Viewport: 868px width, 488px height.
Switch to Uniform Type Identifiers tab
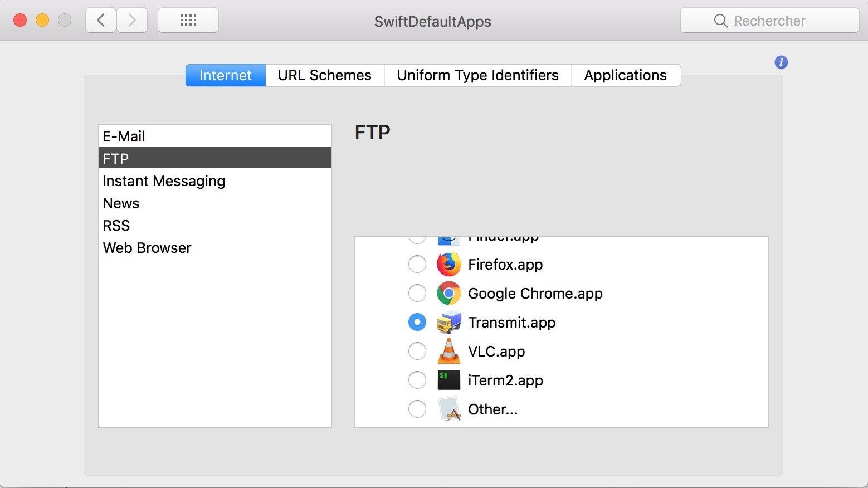coord(477,75)
